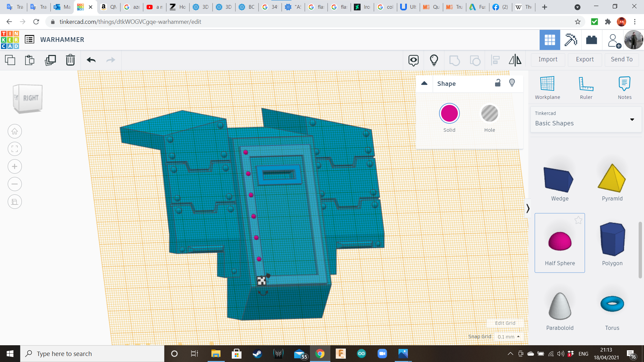
Task: Click the Mirror tool icon
Action: [515, 60]
